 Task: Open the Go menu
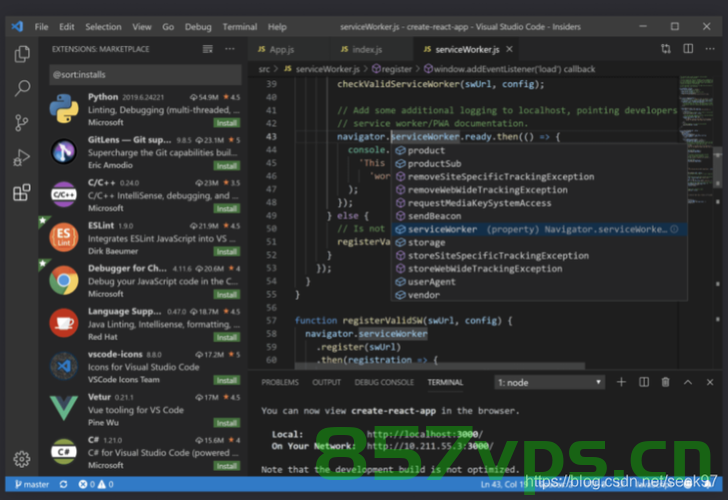point(168,27)
